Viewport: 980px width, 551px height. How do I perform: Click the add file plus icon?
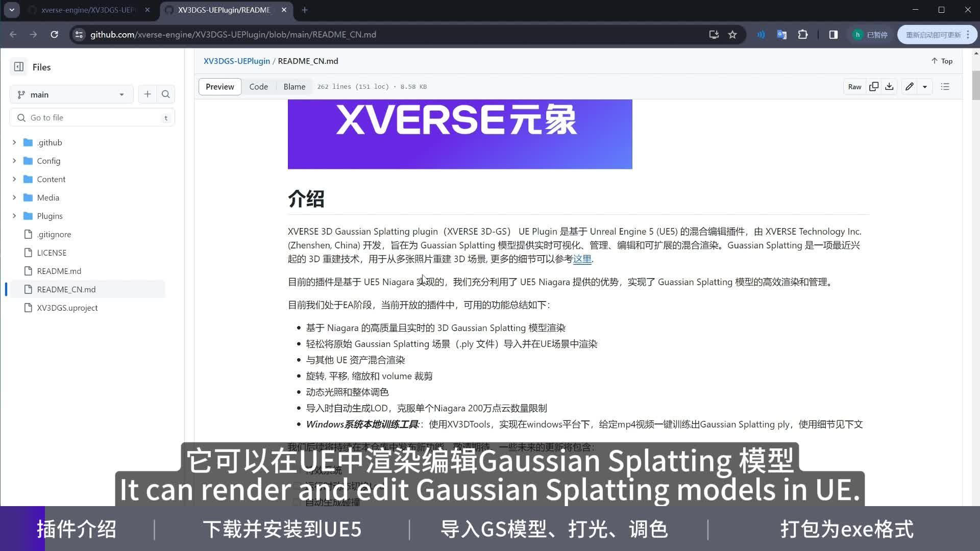click(x=148, y=94)
